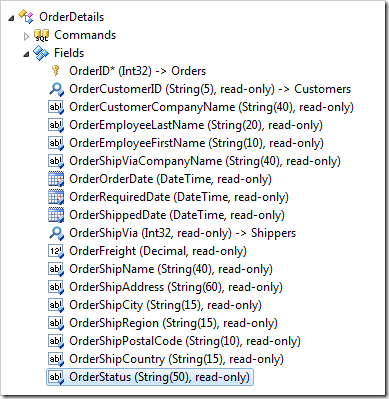This screenshot has width=389, height=399.
Task: Click the key icon beside OrderID field
Action: 56,71
